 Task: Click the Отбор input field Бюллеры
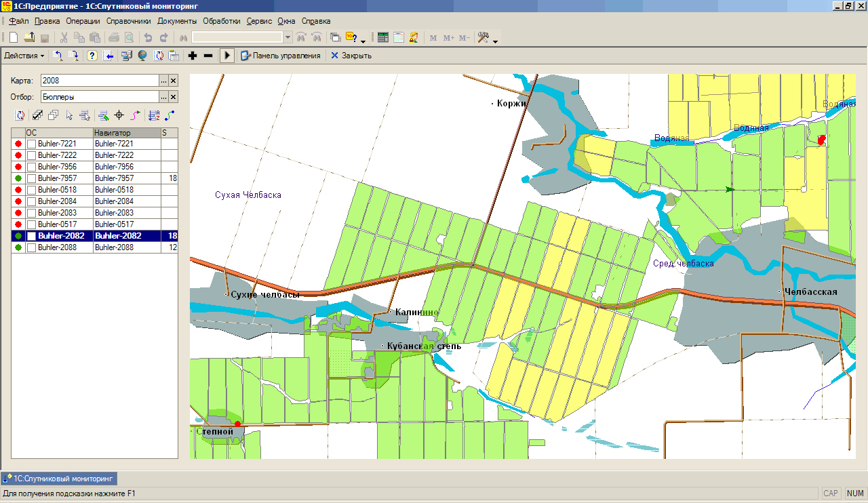[100, 96]
